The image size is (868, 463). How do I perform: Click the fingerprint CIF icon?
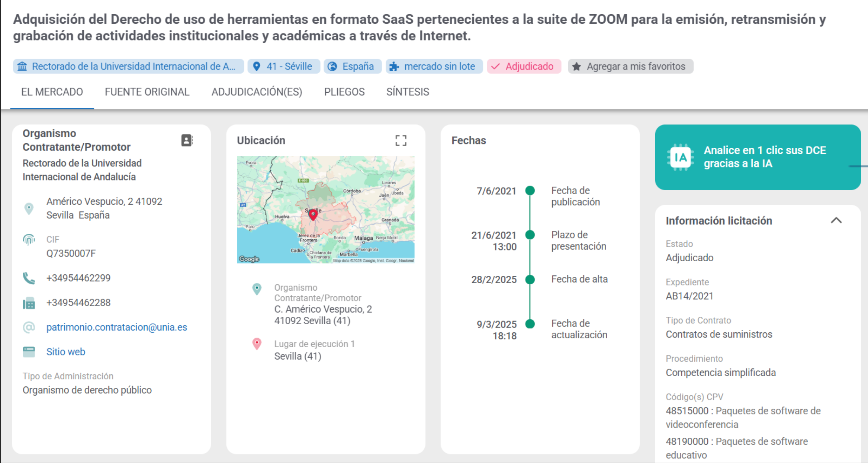(x=29, y=239)
